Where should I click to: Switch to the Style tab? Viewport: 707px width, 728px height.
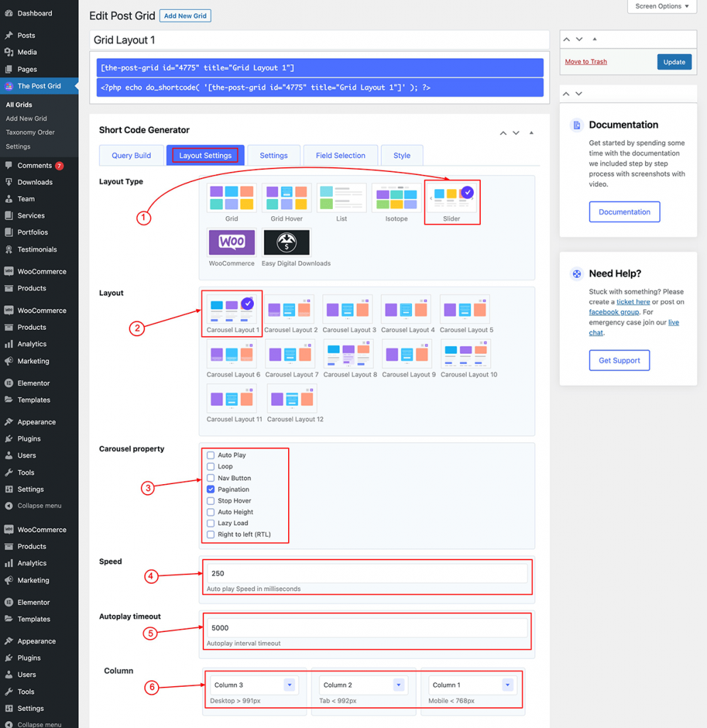click(x=402, y=156)
